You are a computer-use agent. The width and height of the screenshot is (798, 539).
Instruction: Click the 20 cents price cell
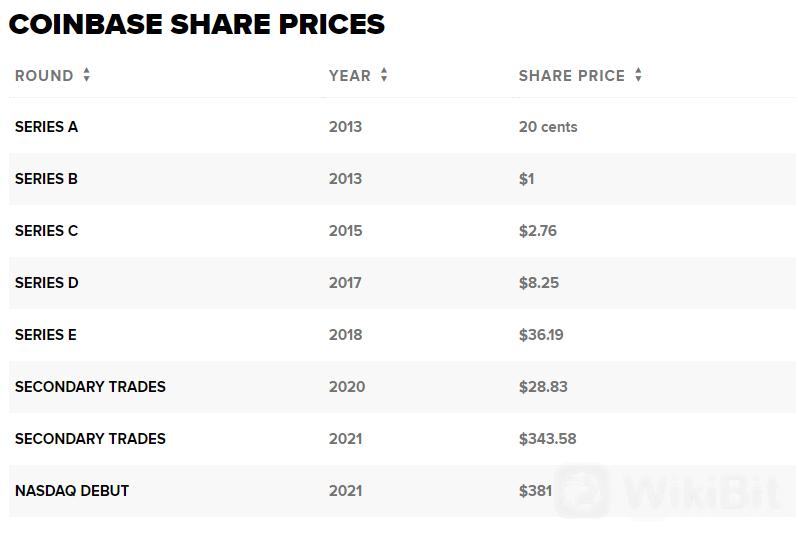[x=548, y=127]
